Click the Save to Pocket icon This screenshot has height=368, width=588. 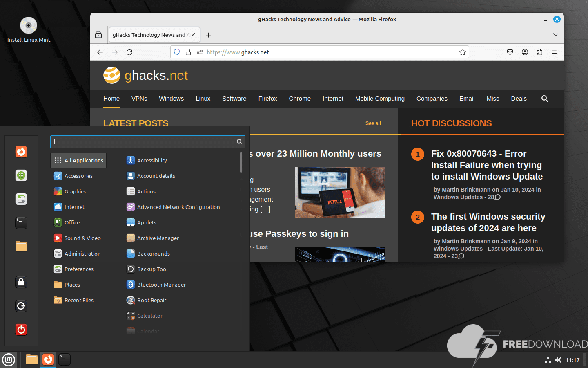510,52
